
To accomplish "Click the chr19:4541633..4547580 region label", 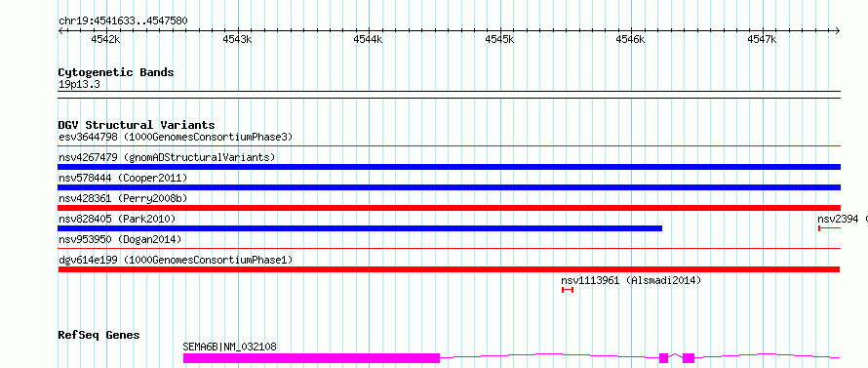I will pos(123,20).
